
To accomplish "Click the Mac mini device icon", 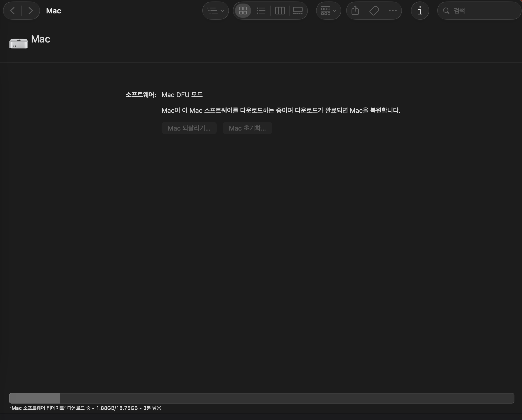I will point(18,43).
